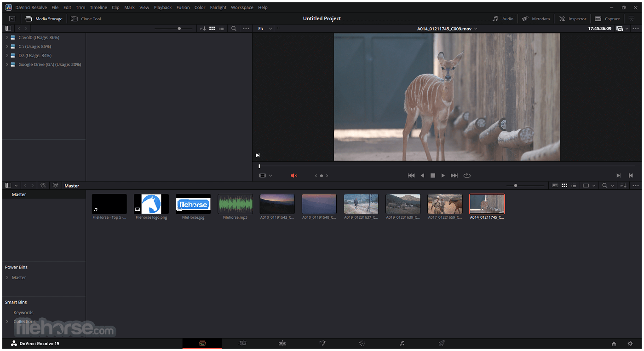The width and height of the screenshot is (644, 351).
Task: Unmute the audio using red speaker icon
Action: pyautogui.click(x=294, y=175)
